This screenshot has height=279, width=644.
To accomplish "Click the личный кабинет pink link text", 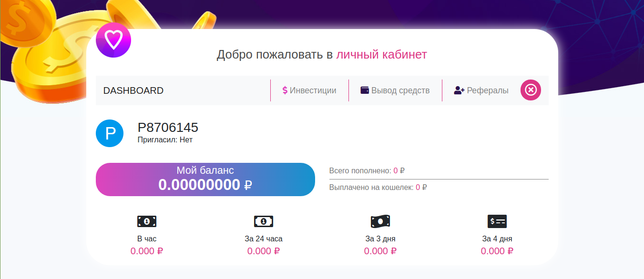I will [381, 55].
